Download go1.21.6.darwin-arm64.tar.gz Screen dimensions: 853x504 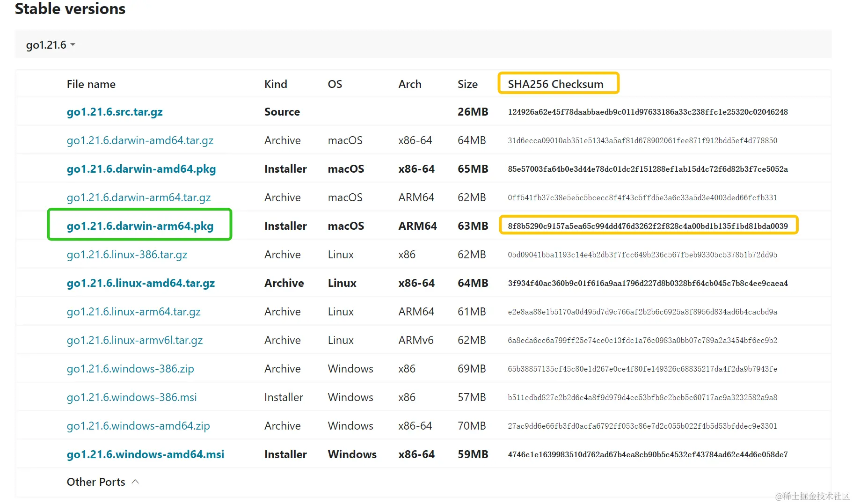(x=139, y=197)
